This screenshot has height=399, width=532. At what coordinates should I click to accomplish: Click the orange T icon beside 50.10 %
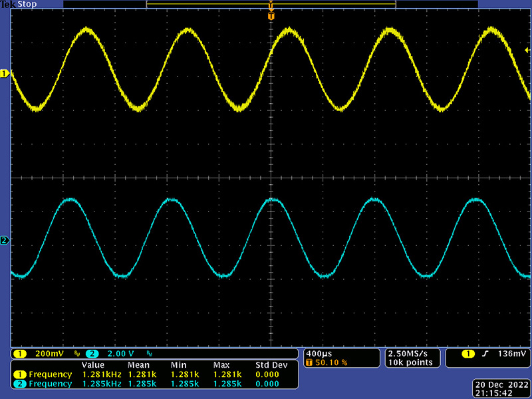309,362
